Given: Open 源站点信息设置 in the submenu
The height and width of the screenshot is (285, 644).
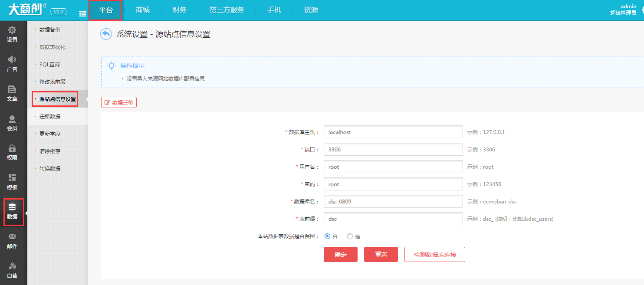Looking at the screenshot, I should (58, 99).
